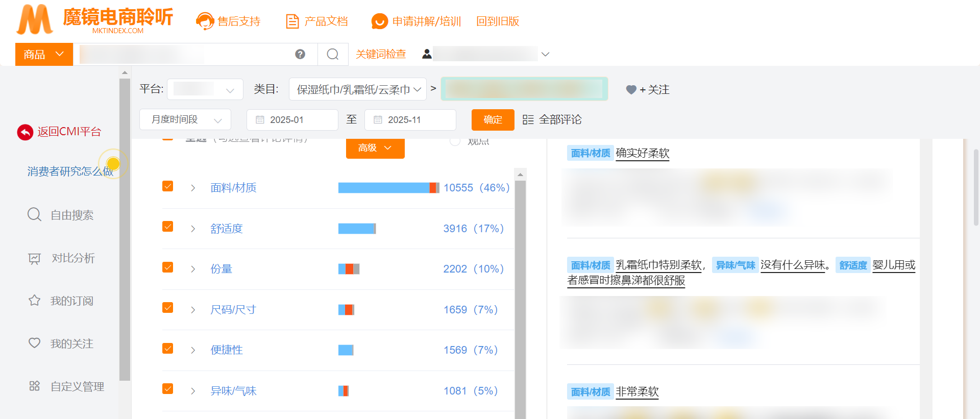Go to 我的订阅 star item
The height and width of the screenshot is (419, 980).
tap(71, 301)
